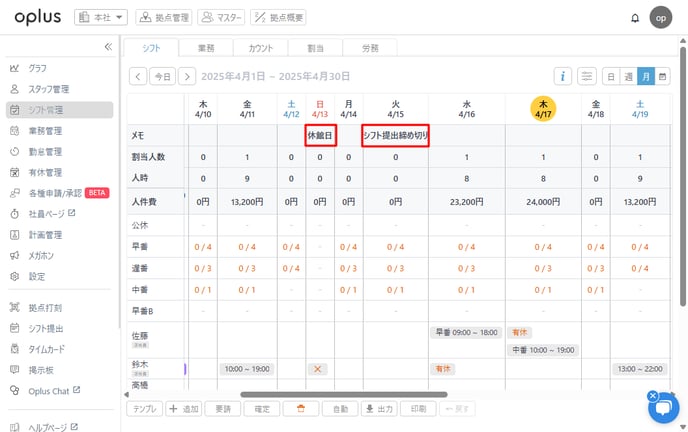The width and height of the screenshot is (688, 432).
Task: Open the calendar date picker icon
Action: [663, 76]
